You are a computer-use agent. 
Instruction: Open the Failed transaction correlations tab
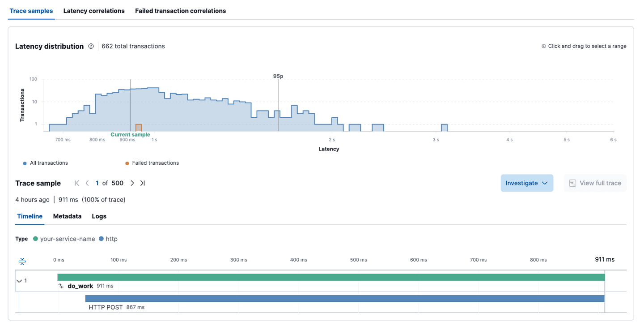pyautogui.click(x=180, y=11)
